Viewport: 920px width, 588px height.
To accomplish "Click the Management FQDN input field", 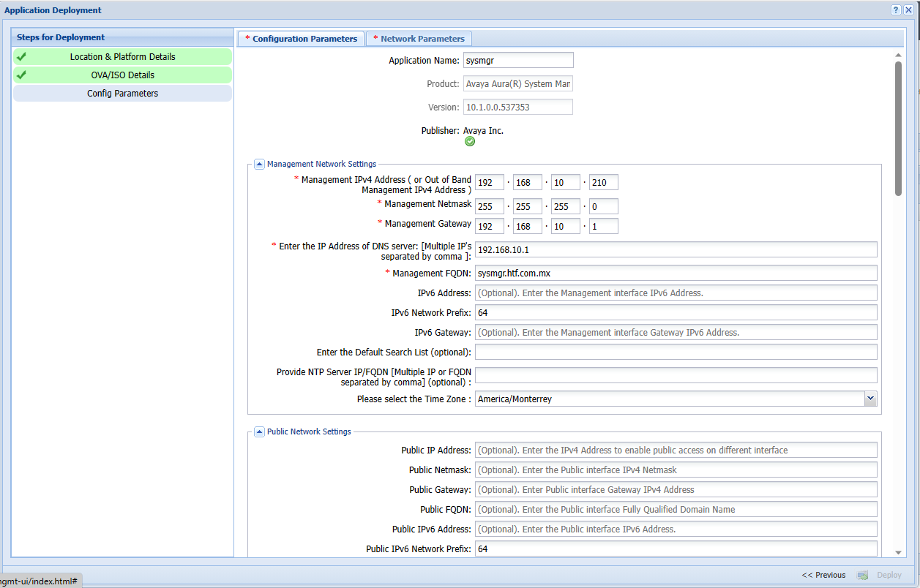I will pos(676,274).
